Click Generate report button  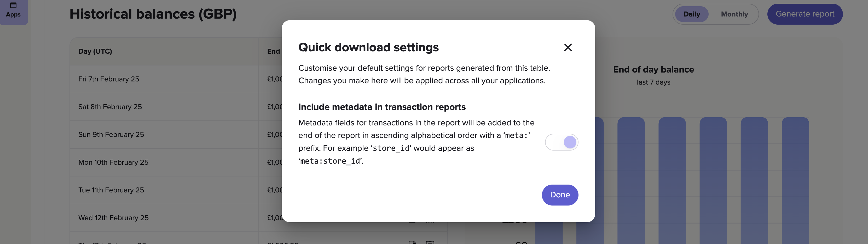[805, 14]
